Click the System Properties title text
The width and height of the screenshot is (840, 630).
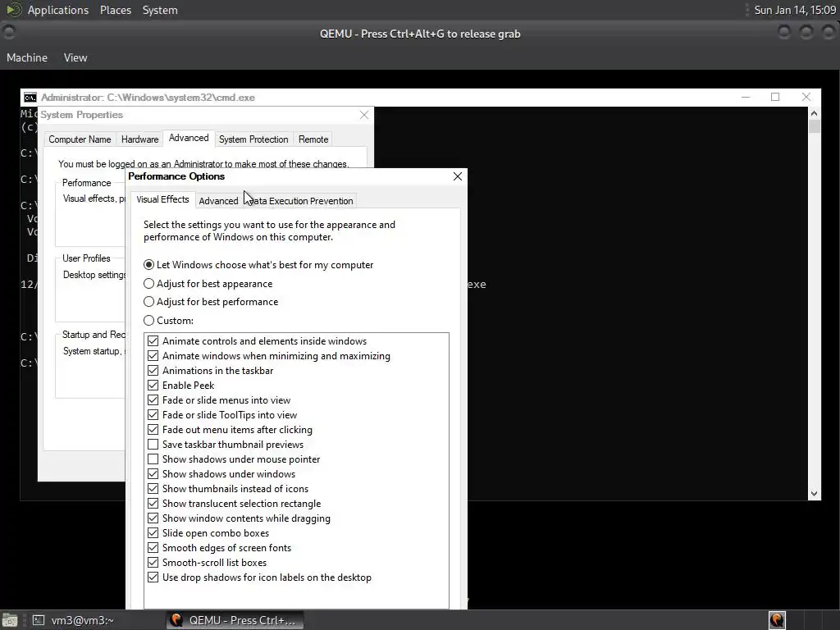pyautogui.click(x=81, y=115)
